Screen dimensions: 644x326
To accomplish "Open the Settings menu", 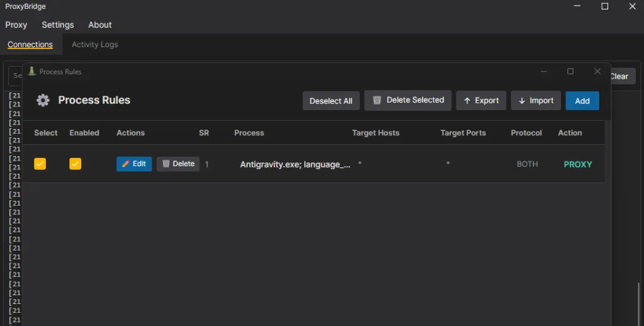I will [x=58, y=25].
